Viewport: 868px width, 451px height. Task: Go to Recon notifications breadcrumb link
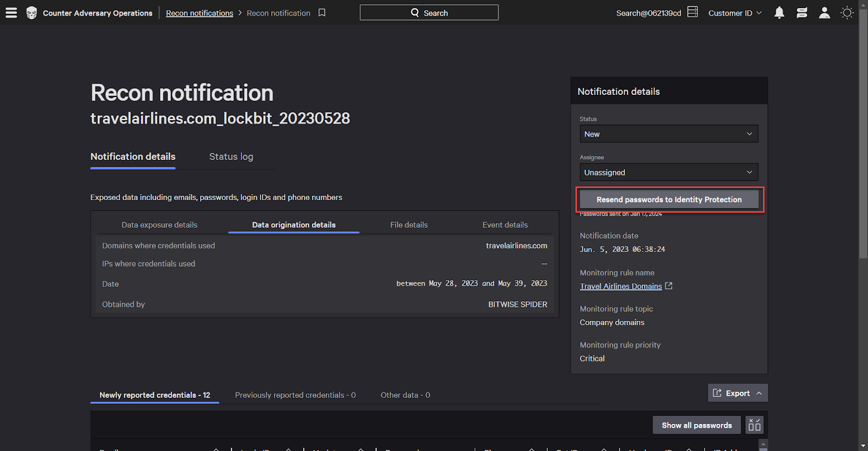[x=200, y=13]
